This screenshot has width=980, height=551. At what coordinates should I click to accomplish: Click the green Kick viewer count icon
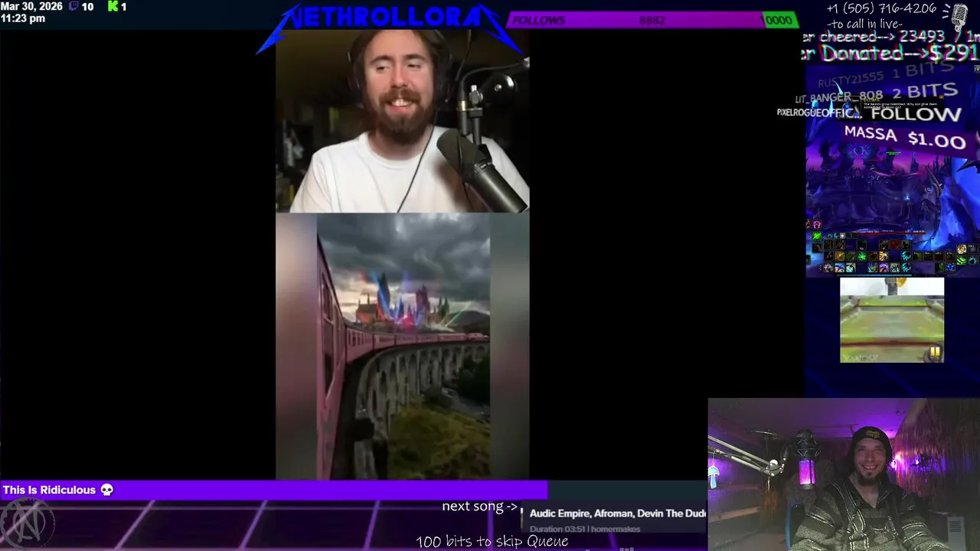(x=113, y=6)
